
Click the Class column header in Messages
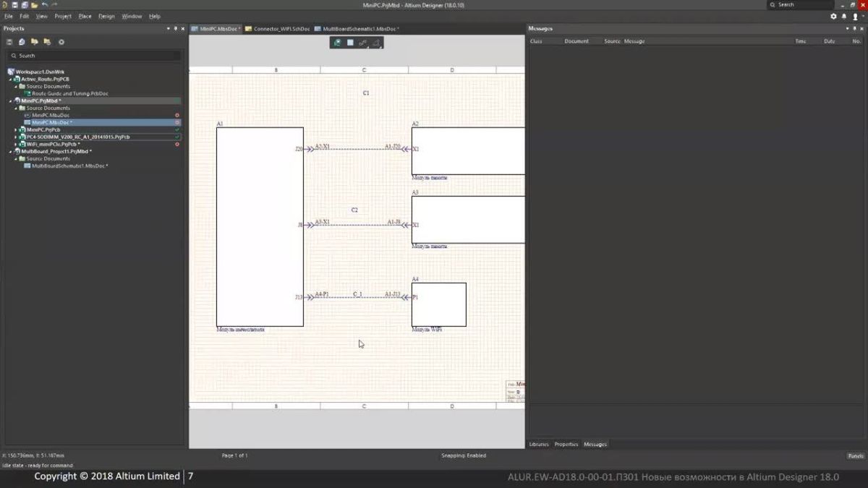[536, 41]
